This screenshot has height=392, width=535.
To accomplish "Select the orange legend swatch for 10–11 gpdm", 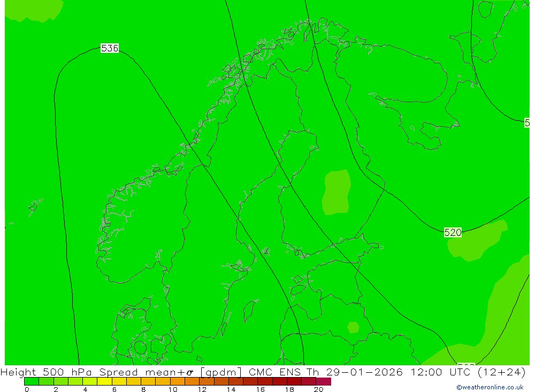I will [x=178, y=381].
